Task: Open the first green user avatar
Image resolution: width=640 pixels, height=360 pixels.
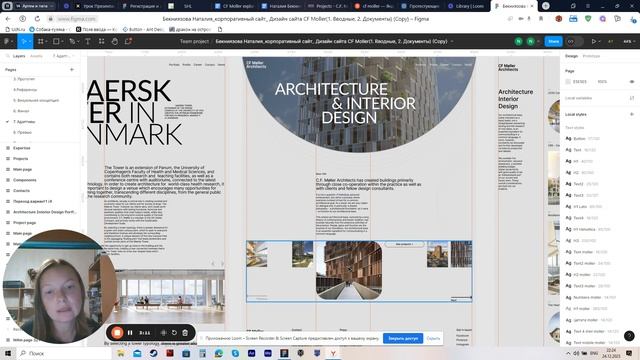Action: click(x=518, y=41)
